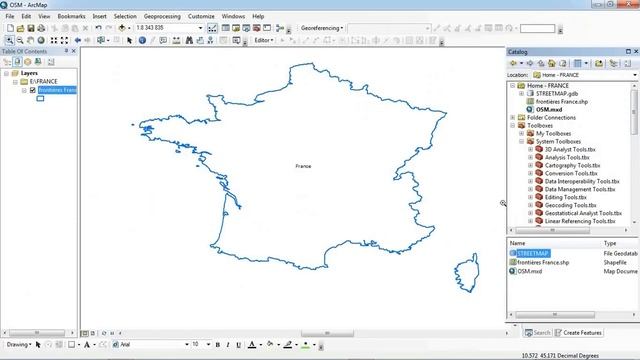Viewport: 640px width, 360px height.
Task: Select the Zoom In tool
Action: (9, 40)
